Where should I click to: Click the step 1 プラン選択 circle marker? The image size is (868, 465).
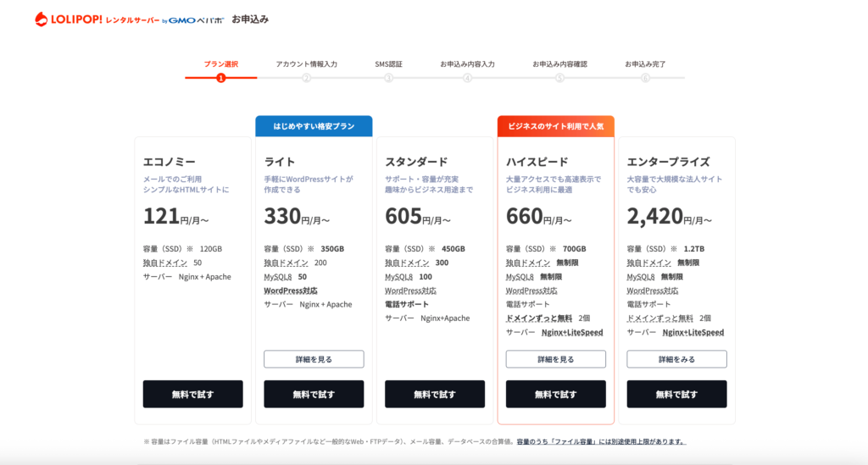tap(220, 78)
